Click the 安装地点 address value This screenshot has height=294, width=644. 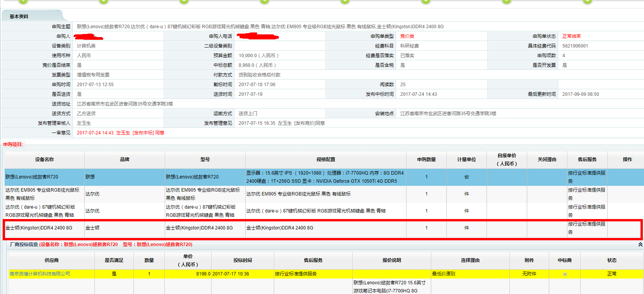tap(448, 114)
